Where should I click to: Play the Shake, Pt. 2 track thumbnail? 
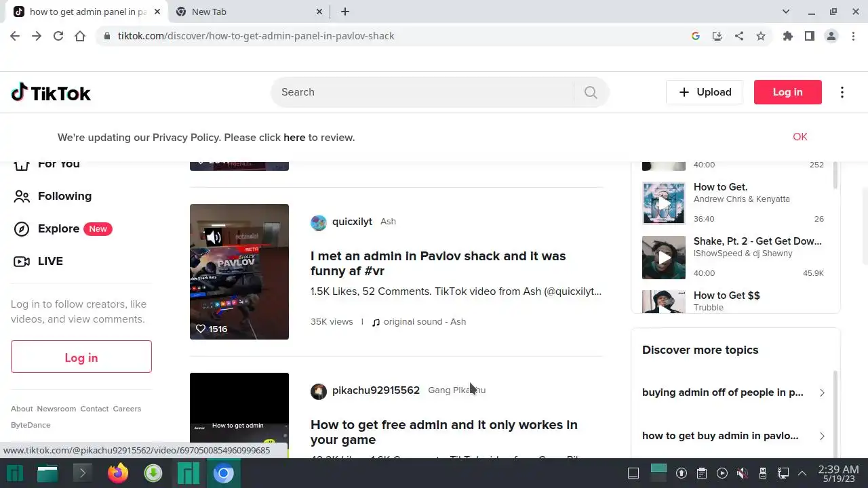pos(664,258)
